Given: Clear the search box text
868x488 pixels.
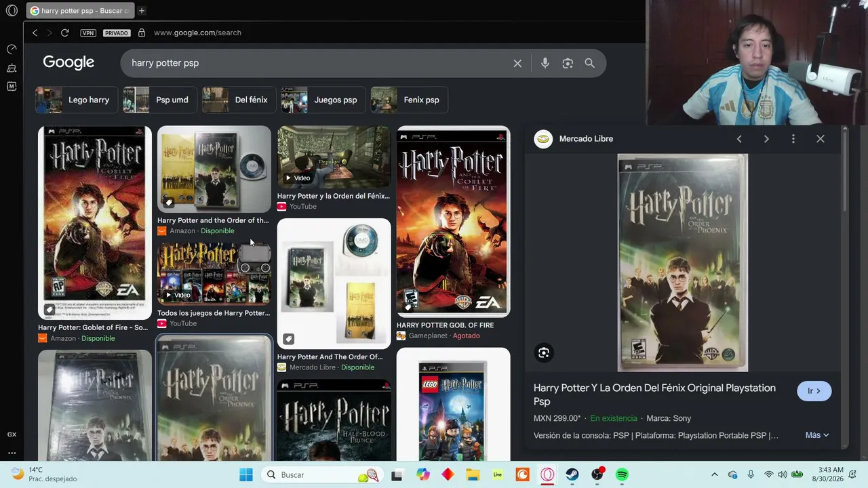Looking at the screenshot, I should click(517, 63).
